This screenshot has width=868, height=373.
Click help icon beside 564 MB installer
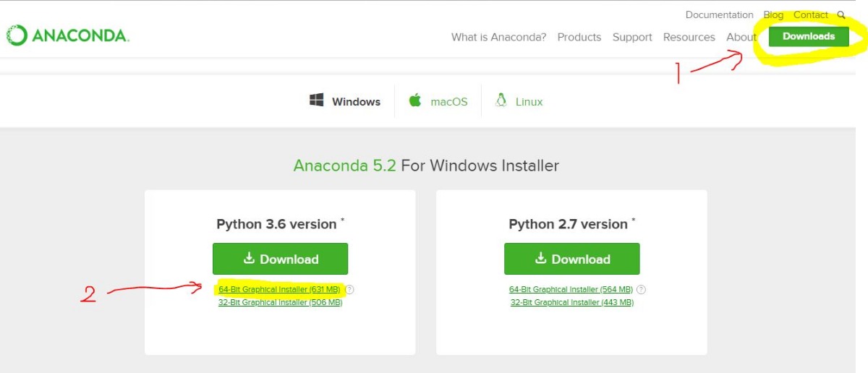pos(641,290)
